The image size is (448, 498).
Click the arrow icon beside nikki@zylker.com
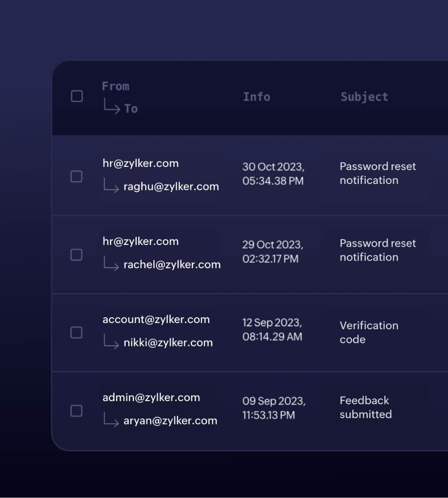click(x=111, y=342)
